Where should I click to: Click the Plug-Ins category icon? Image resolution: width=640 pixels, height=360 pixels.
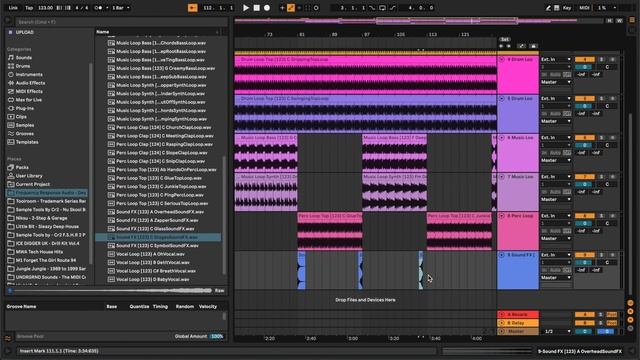click(11, 108)
